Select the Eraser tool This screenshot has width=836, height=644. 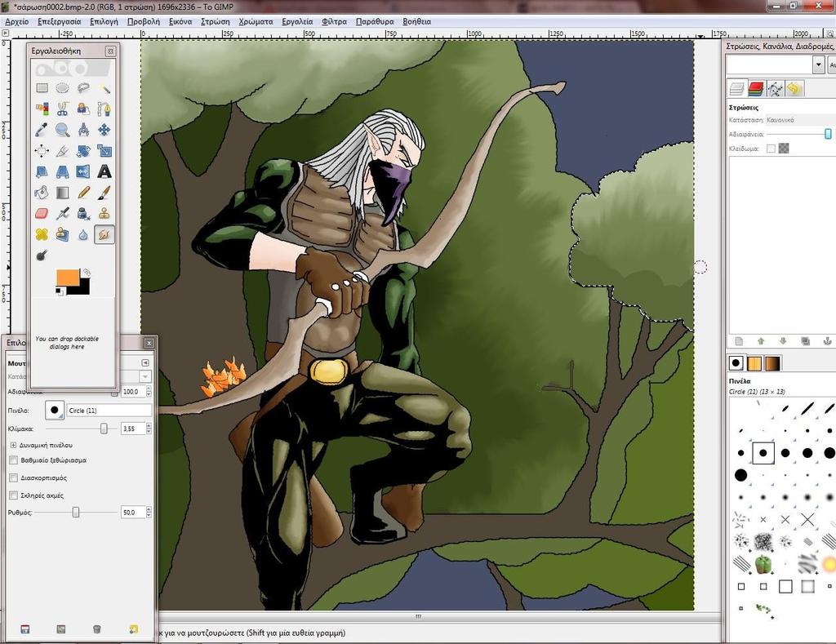[x=42, y=213]
